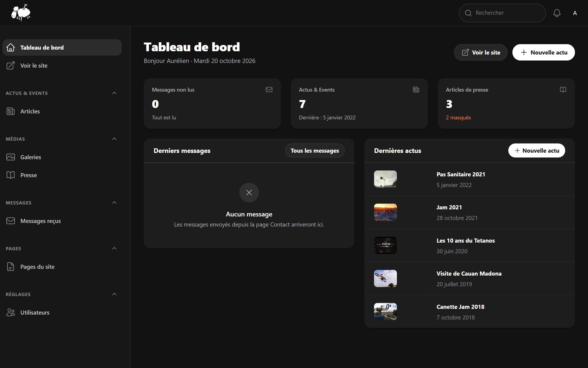Click the envelope icon beside Messages reçus

pos(11,221)
